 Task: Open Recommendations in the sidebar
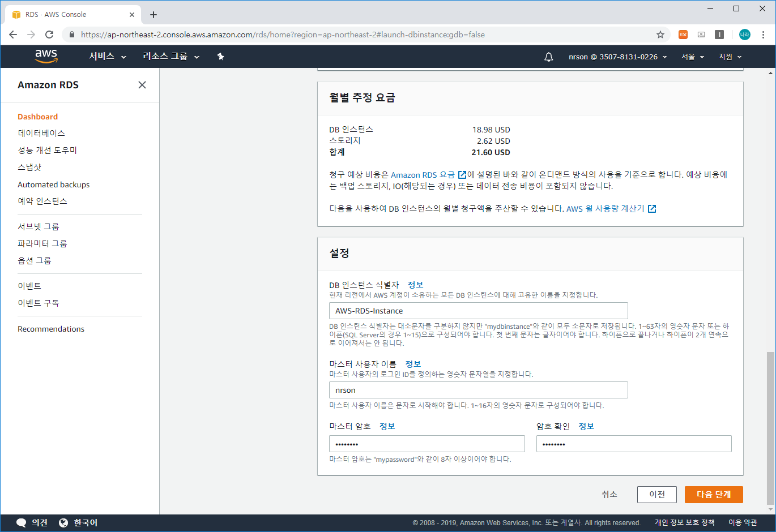(x=51, y=329)
